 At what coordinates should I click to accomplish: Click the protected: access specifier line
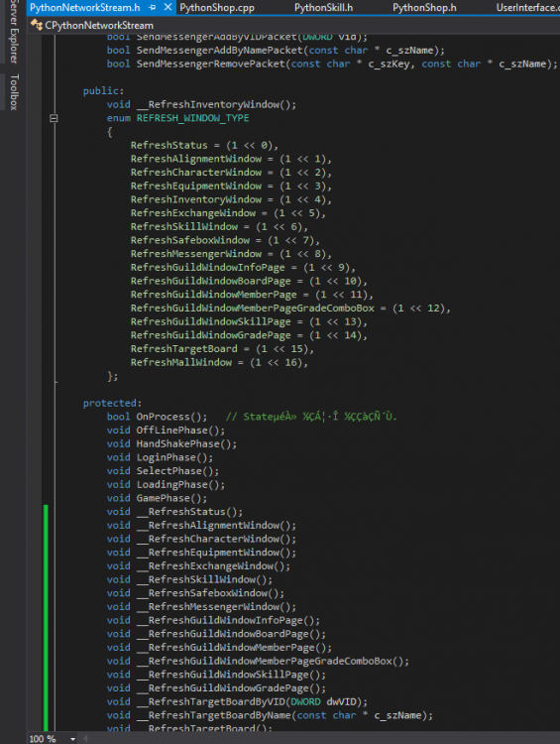point(112,404)
